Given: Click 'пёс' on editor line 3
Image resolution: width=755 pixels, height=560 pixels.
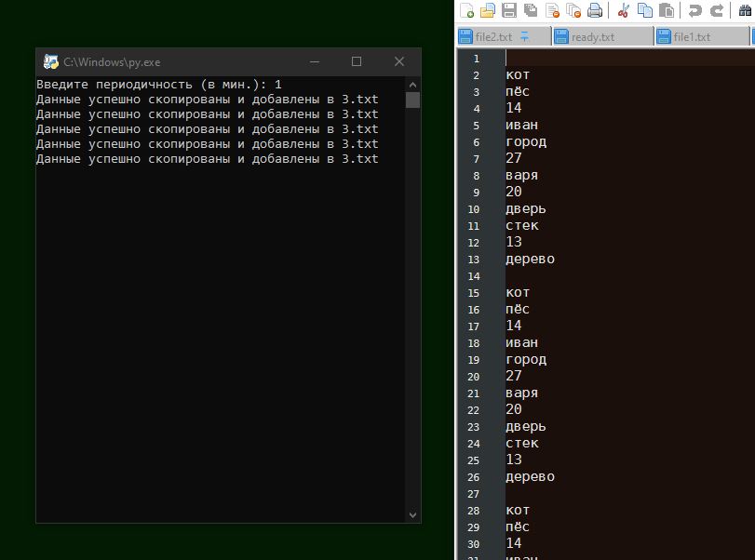Looking at the screenshot, I should pyautogui.click(x=518, y=91).
